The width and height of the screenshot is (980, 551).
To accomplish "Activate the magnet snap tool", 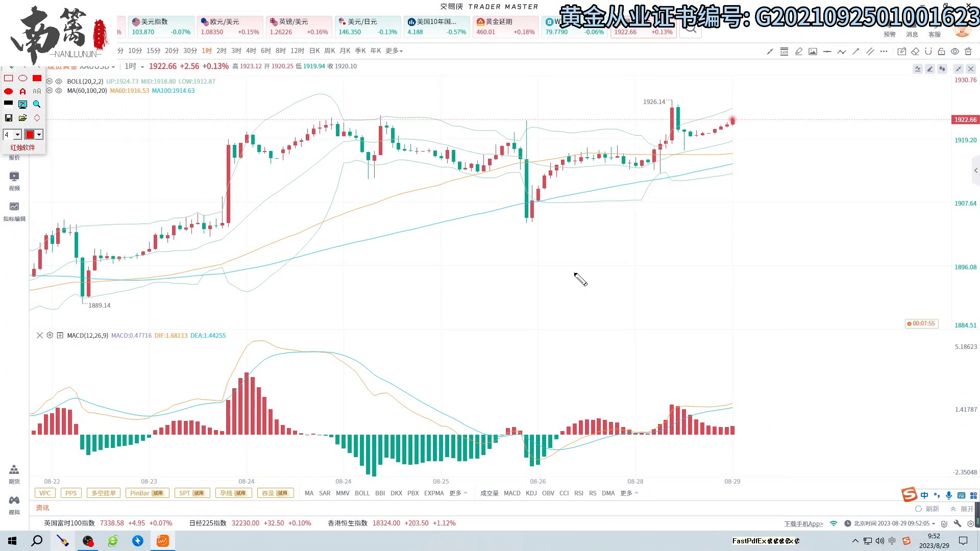I will point(928,51).
